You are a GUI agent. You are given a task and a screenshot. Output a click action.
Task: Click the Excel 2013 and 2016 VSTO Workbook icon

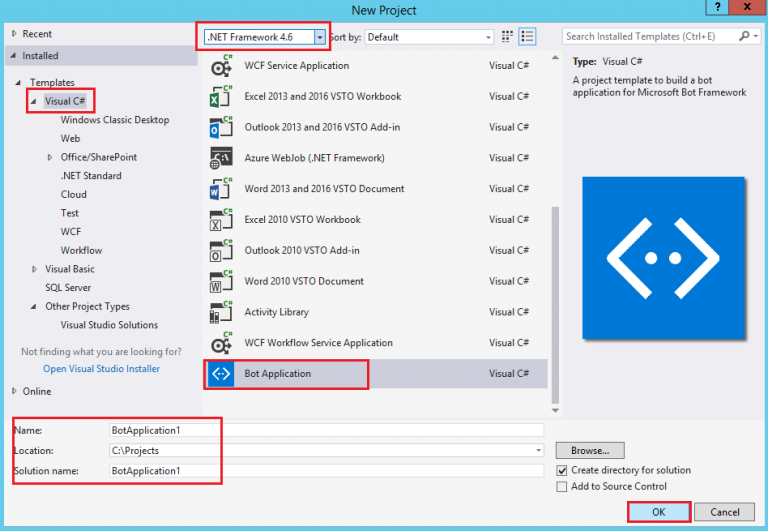(x=220, y=97)
